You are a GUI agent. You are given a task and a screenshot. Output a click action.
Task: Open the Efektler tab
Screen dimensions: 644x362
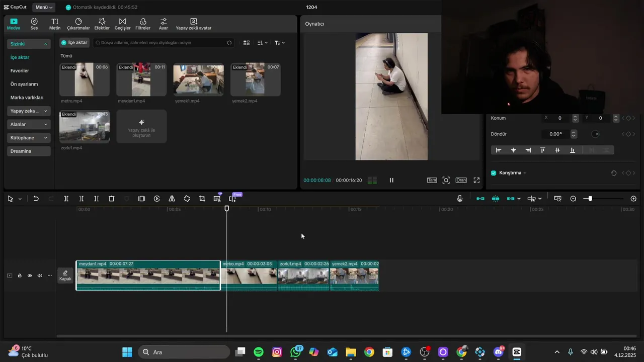[x=102, y=24]
